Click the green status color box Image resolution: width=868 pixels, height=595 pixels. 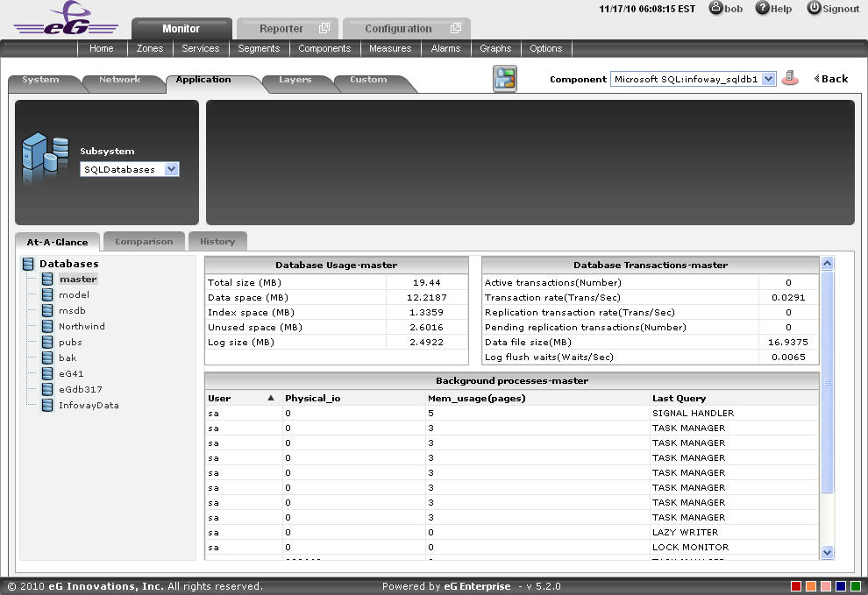[856, 587]
